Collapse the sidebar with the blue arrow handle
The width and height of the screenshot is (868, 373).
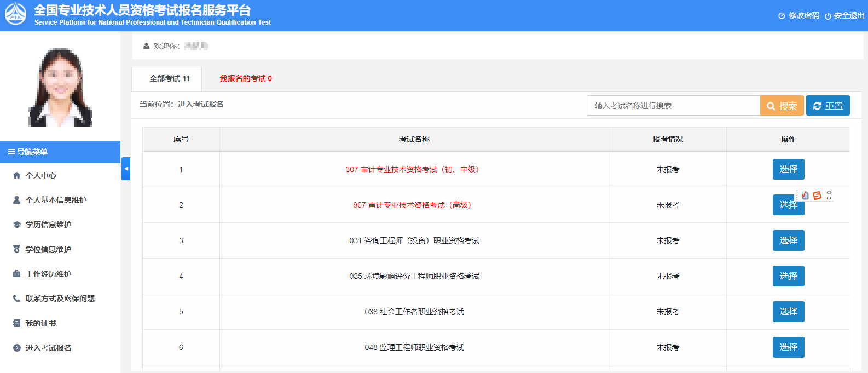pyautogui.click(x=126, y=169)
